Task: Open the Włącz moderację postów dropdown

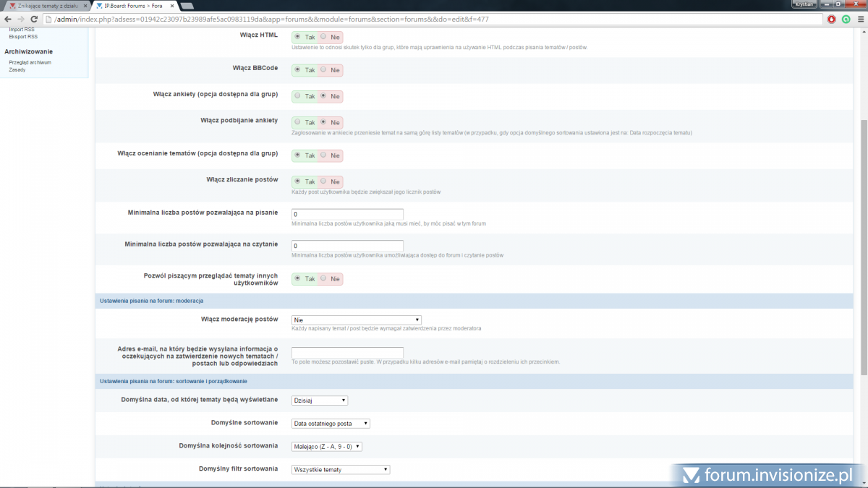Action: click(x=356, y=320)
